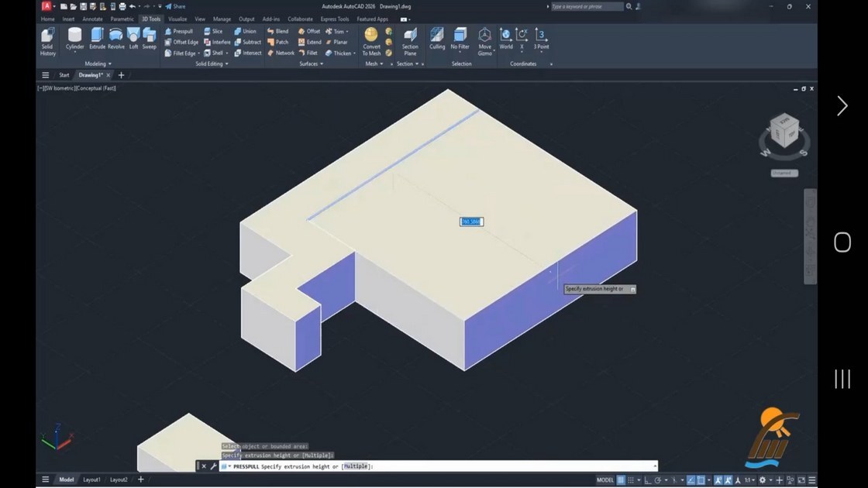Screen dimensions: 868x488
Task: Open the Section Plane tool
Action: pos(410,42)
